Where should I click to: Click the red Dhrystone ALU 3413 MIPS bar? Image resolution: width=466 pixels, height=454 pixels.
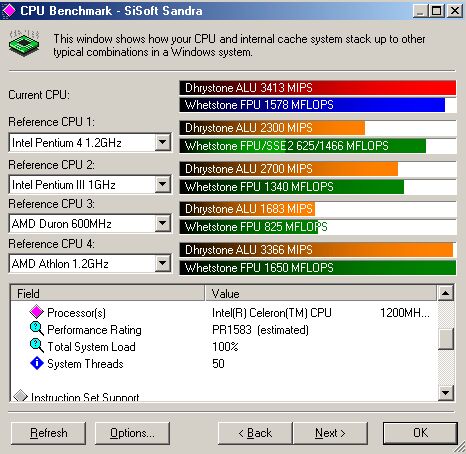coord(318,88)
